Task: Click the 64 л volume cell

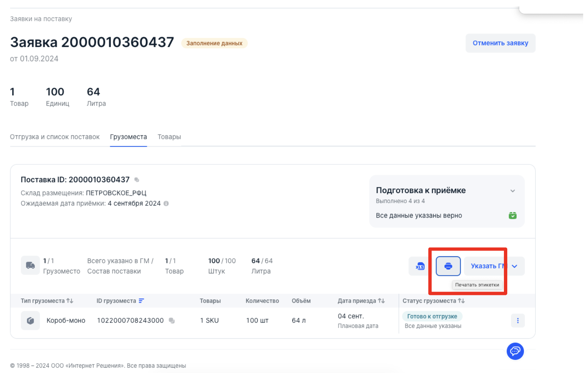Action: pyautogui.click(x=299, y=321)
